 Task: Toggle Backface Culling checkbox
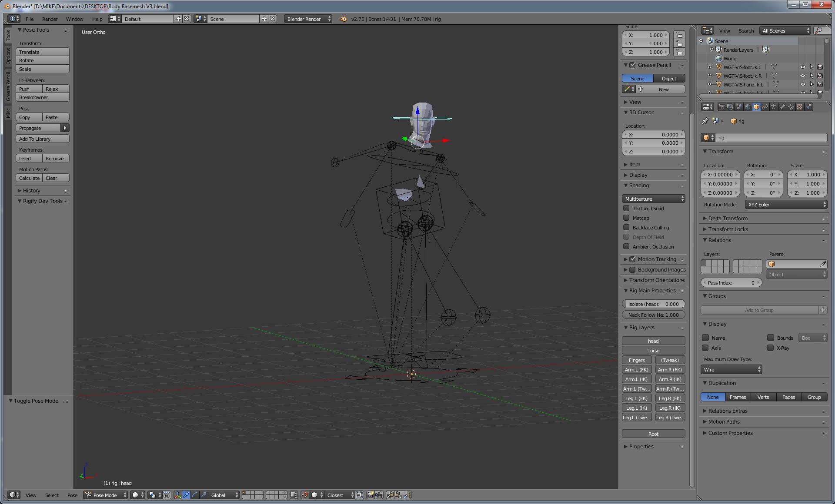click(x=626, y=228)
